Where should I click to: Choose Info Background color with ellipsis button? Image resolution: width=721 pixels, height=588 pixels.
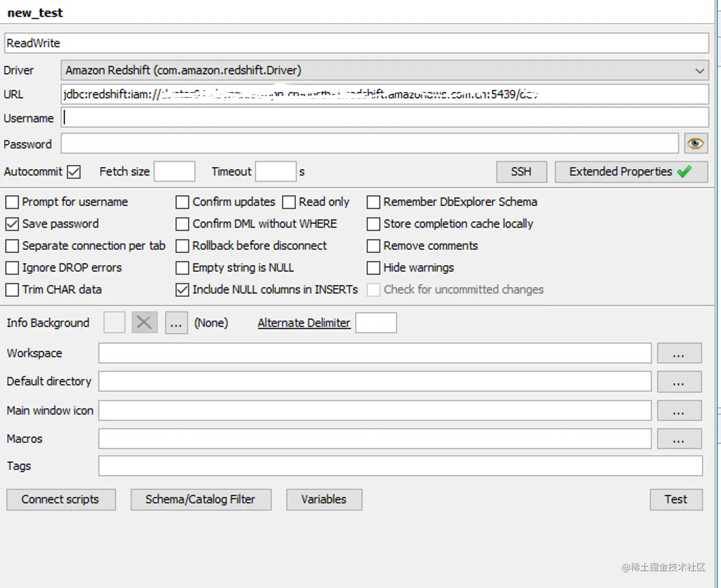177,323
